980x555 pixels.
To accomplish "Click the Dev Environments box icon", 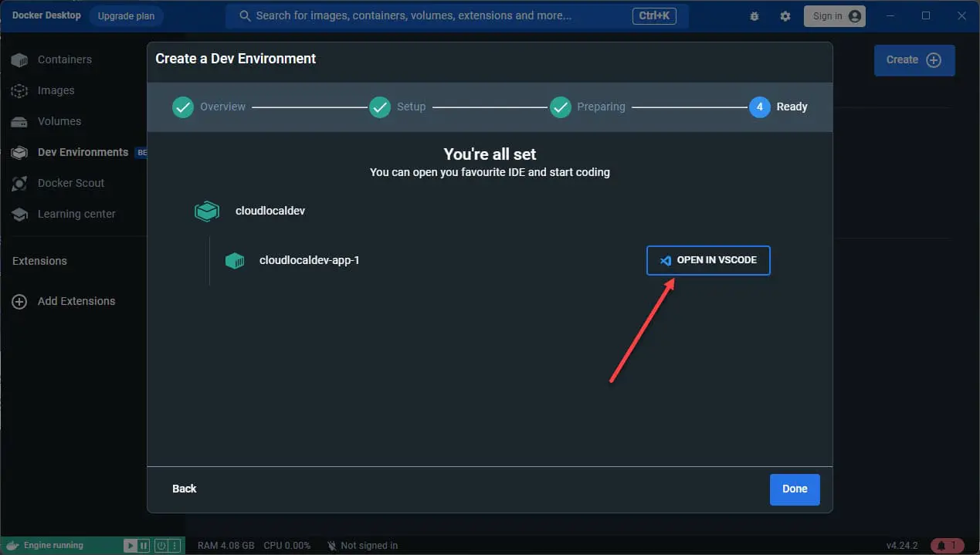I will coord(19,152).
